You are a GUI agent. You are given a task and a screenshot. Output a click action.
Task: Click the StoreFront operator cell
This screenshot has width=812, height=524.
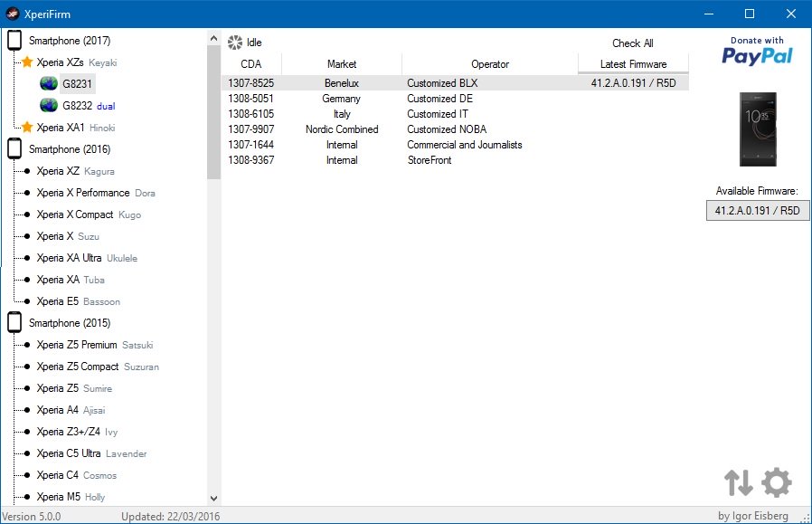[x=430, y=160]
